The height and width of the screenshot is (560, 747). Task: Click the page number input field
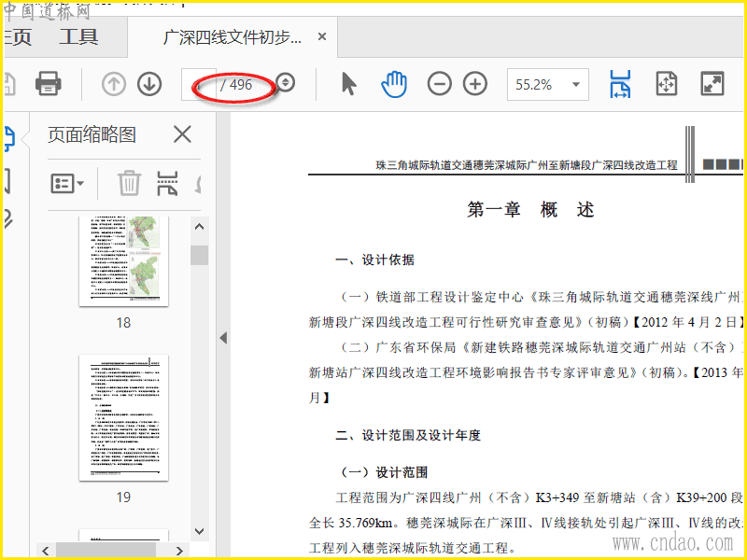199,84
